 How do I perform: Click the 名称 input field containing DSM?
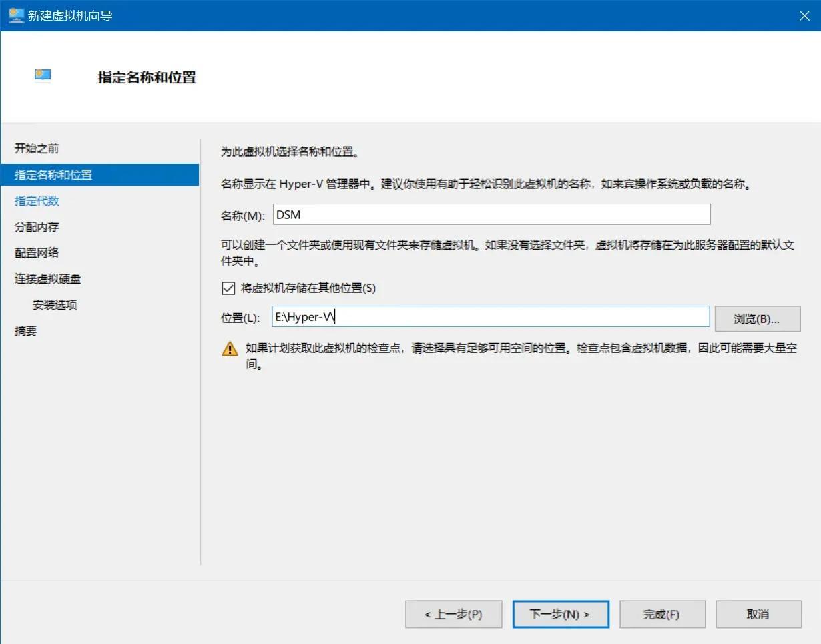pyautogui.click(x=491, y=214)
